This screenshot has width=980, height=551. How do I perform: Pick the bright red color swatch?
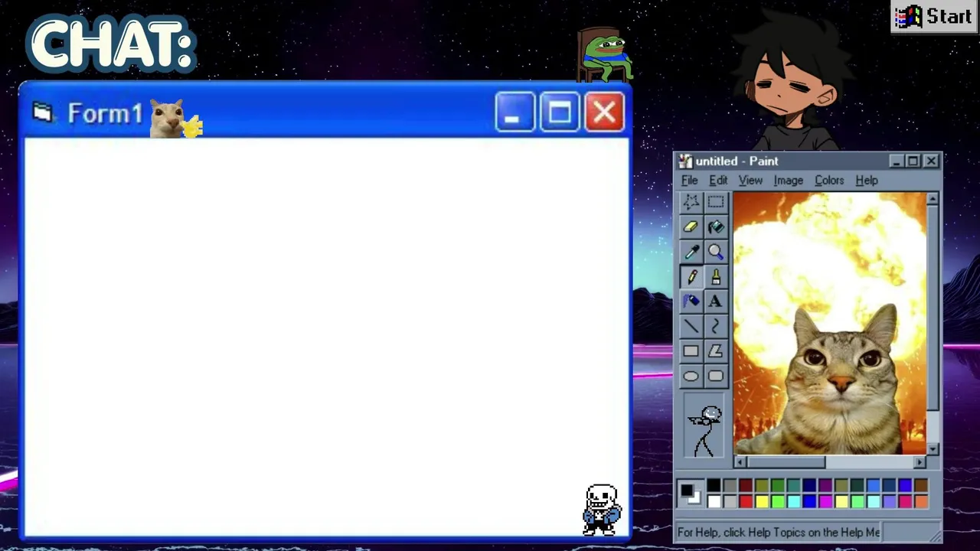(x=746, y=501)
